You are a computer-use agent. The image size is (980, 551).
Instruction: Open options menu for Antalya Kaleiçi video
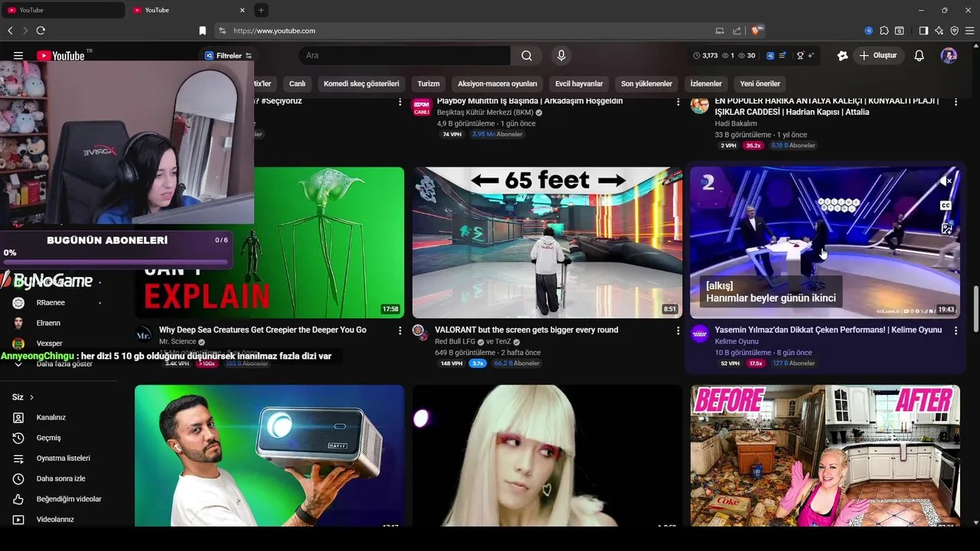point(955,102)
